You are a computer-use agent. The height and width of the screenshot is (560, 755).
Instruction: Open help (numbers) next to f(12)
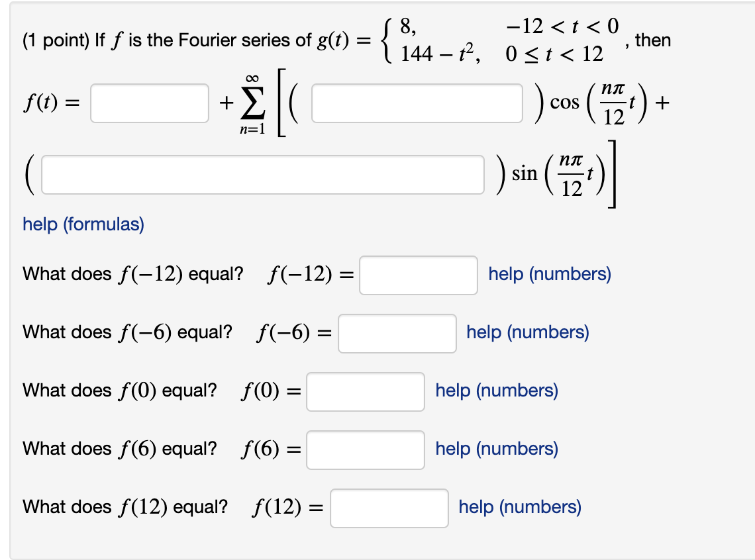pyautogui.click(x=520, y=507)
